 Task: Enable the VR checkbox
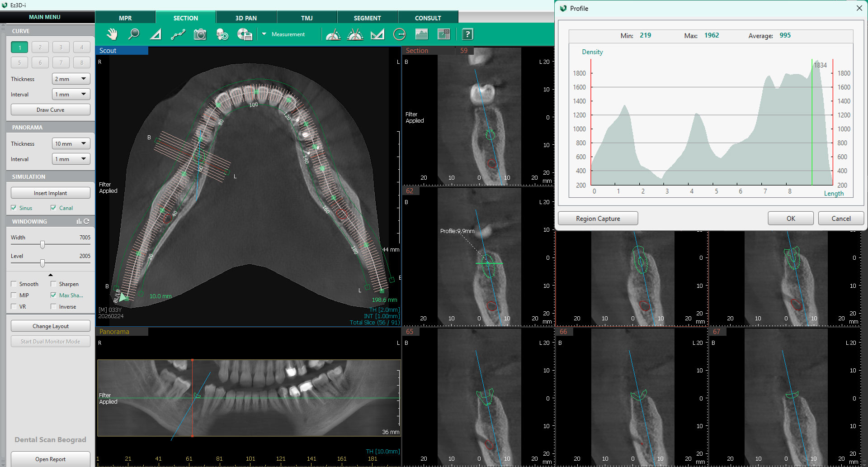point(14,306)
